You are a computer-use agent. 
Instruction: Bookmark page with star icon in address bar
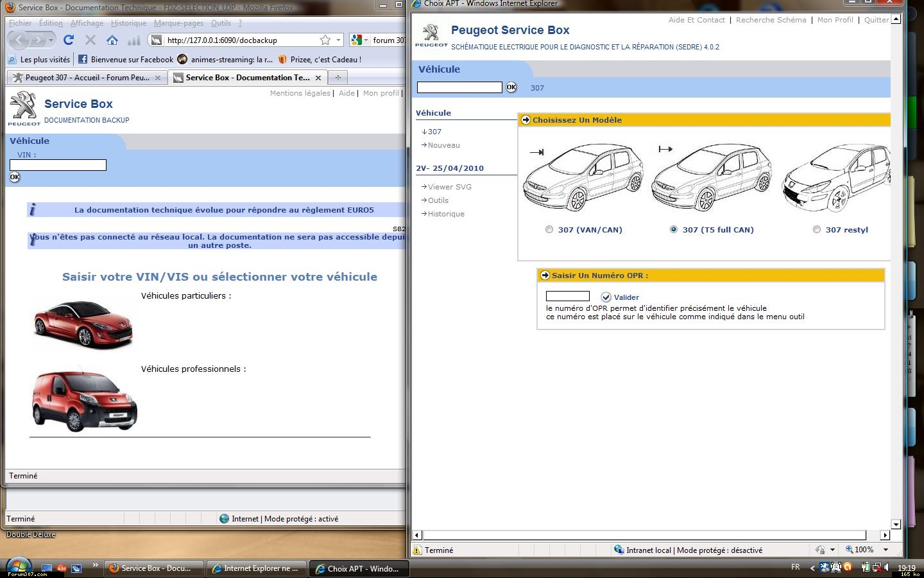click(x=325, y=40)
